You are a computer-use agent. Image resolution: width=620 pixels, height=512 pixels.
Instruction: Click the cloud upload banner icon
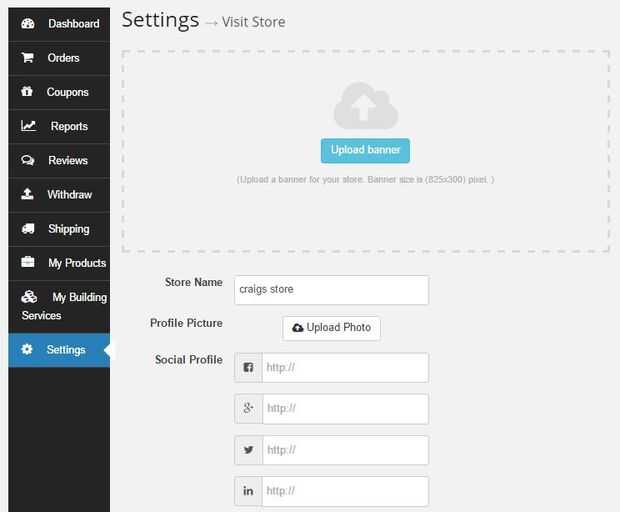pyautogui.click(x=365, y=106)
